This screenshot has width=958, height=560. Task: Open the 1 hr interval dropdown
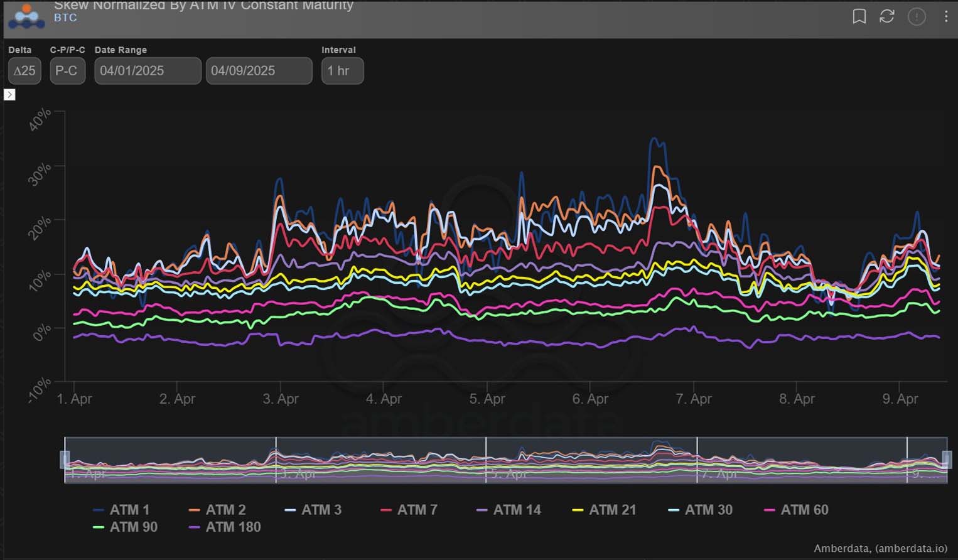coord(342,71)
